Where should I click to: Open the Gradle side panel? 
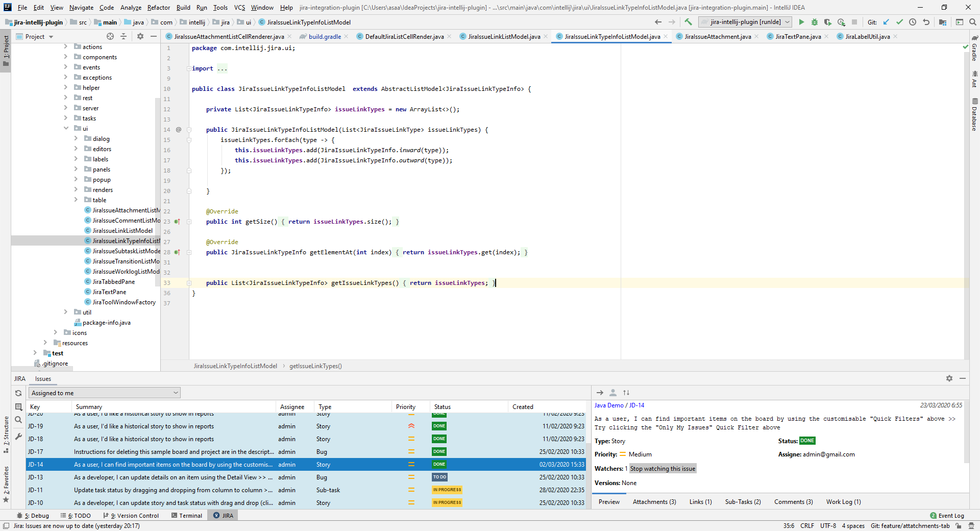click(x=974, y=49)
